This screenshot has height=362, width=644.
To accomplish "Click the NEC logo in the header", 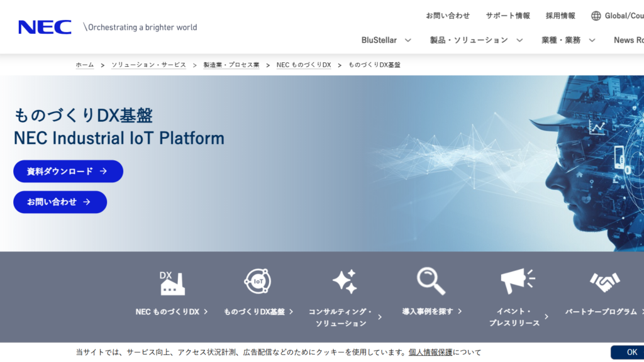I will pyautogui.click(x=44, y=26).
